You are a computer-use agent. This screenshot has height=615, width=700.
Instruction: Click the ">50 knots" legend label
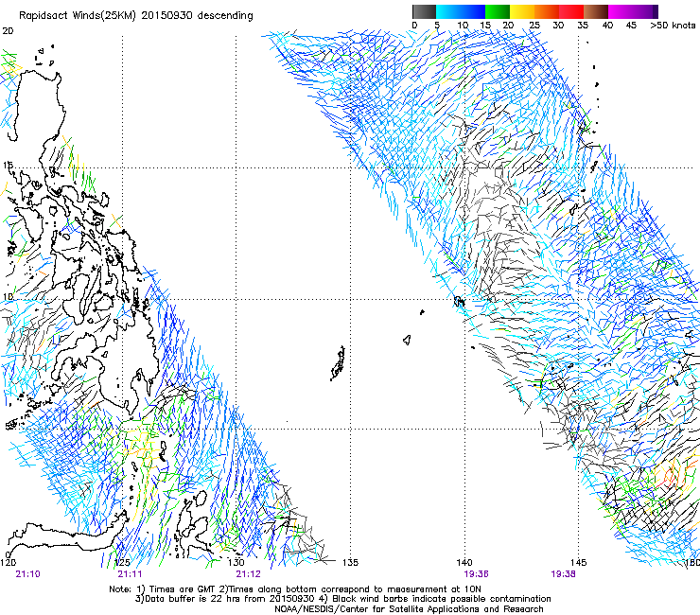(x=673, y=26)
